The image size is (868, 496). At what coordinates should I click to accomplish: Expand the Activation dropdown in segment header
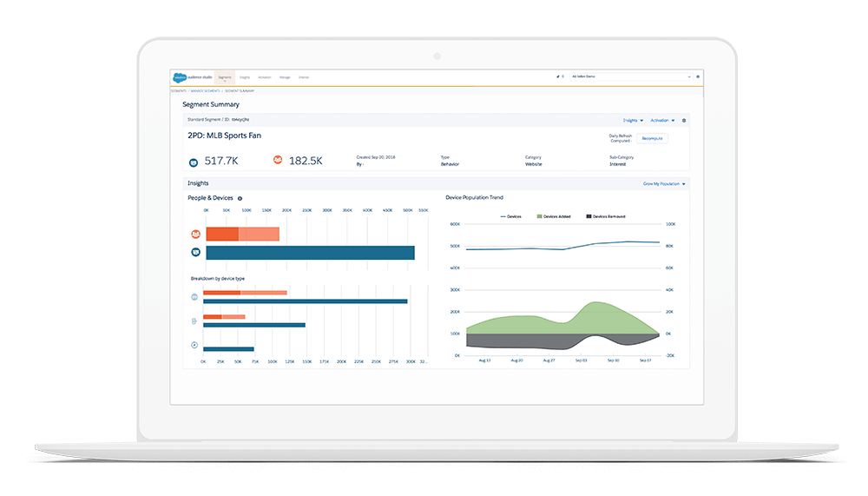click(661, 120)
